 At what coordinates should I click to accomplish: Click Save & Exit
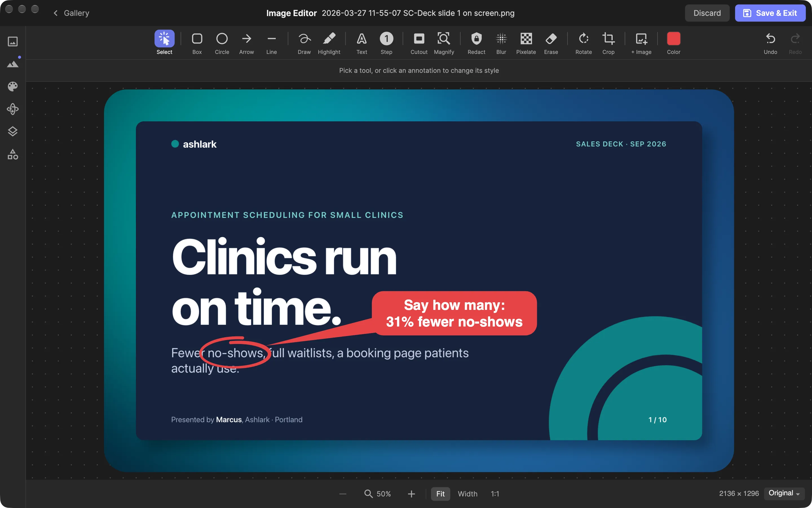770,13
